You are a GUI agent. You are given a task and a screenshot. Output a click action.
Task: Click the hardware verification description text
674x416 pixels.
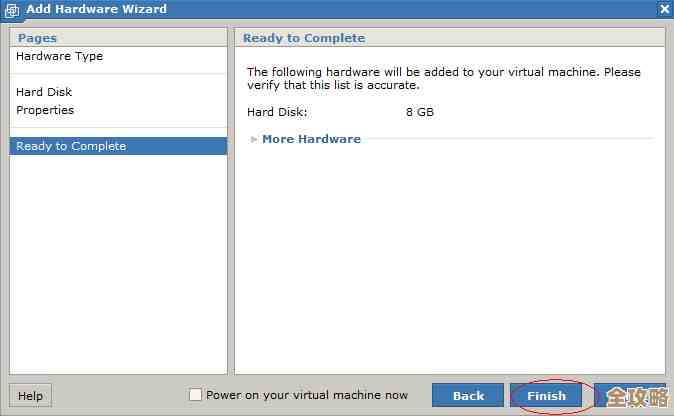(x=443, y=78)
